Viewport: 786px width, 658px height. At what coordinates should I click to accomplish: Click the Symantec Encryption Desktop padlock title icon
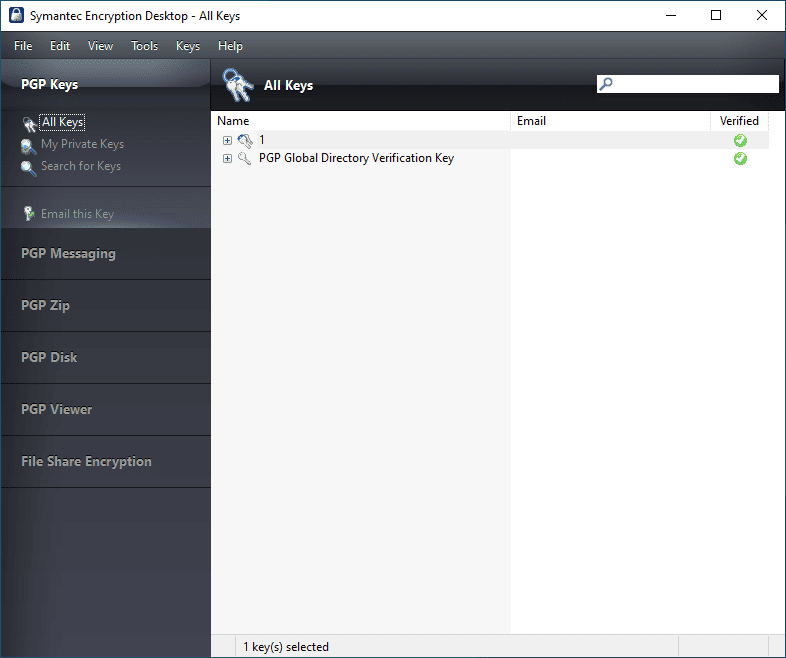pyautogui.click(x=16, y=15)
